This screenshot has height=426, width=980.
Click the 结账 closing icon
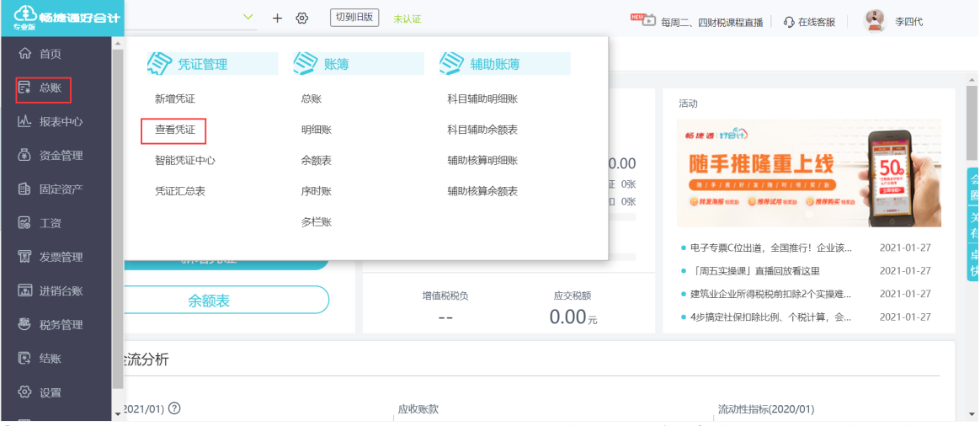click(x=25, y=359)
